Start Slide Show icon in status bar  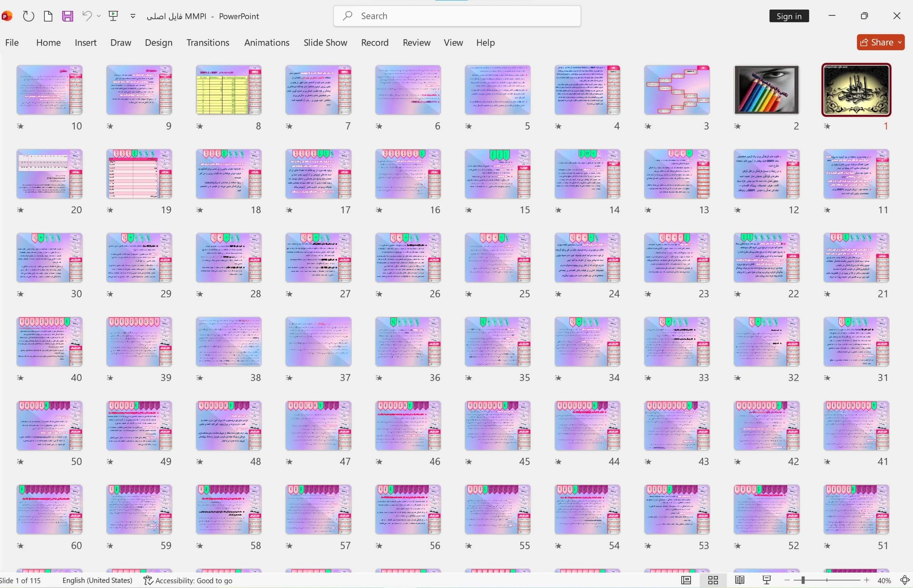coord(766,581)
